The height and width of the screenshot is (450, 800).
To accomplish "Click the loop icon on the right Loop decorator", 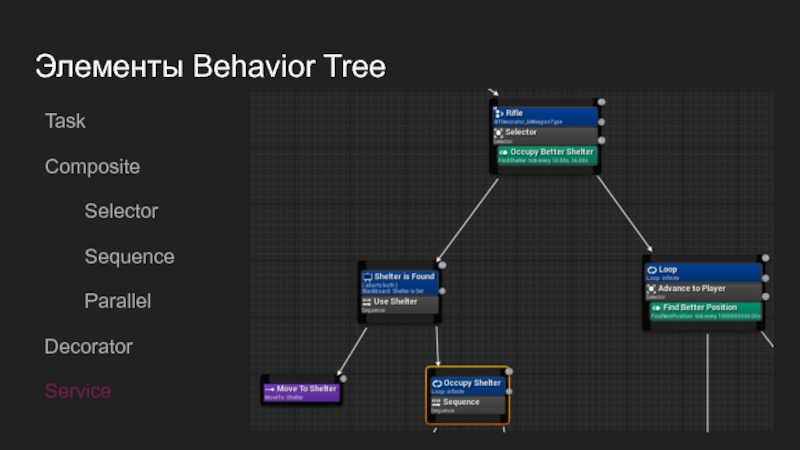I will pyautogui.click(x=651, y=270).
